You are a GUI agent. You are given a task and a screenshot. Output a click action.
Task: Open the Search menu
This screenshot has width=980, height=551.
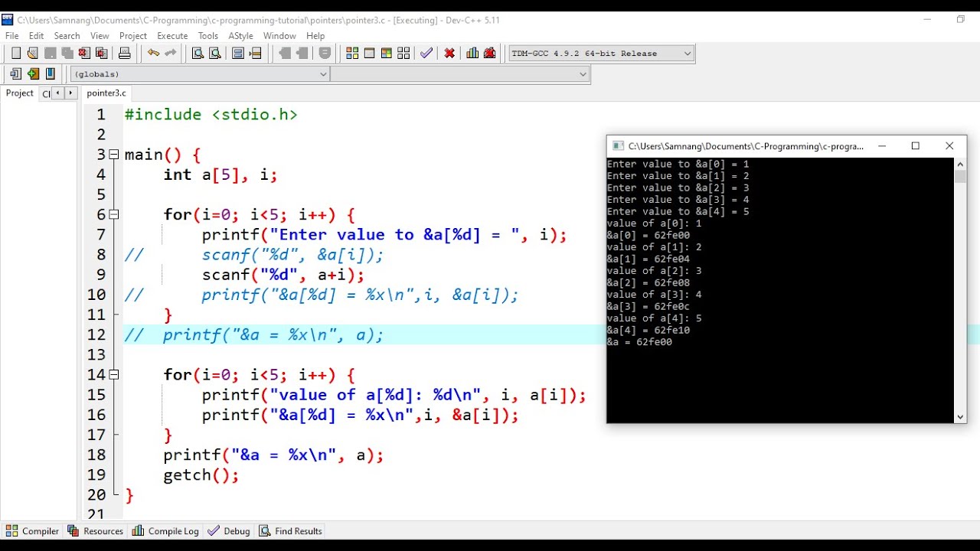pyautogui.click(x=67, y=36)
